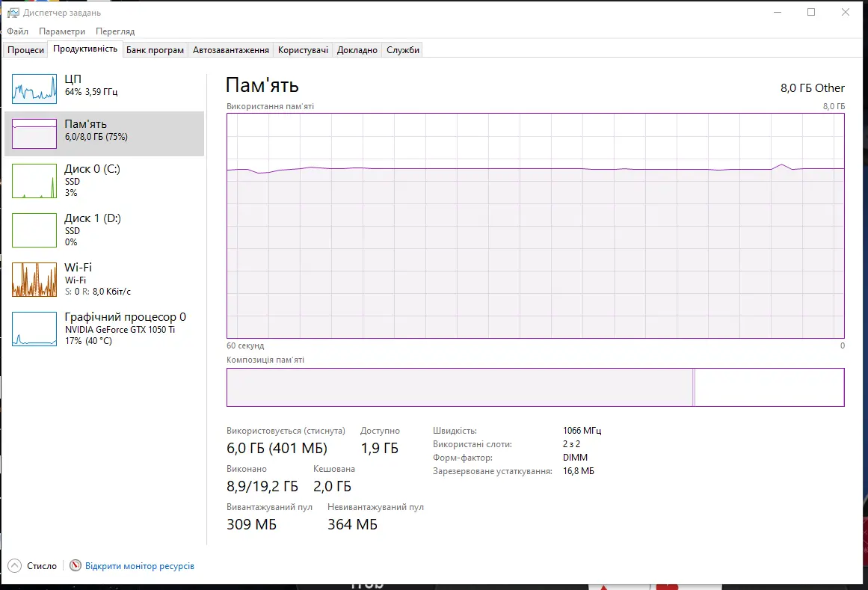868x590 pixels.
Task: Go to the Користувачі tab
Action: [303, 50]
